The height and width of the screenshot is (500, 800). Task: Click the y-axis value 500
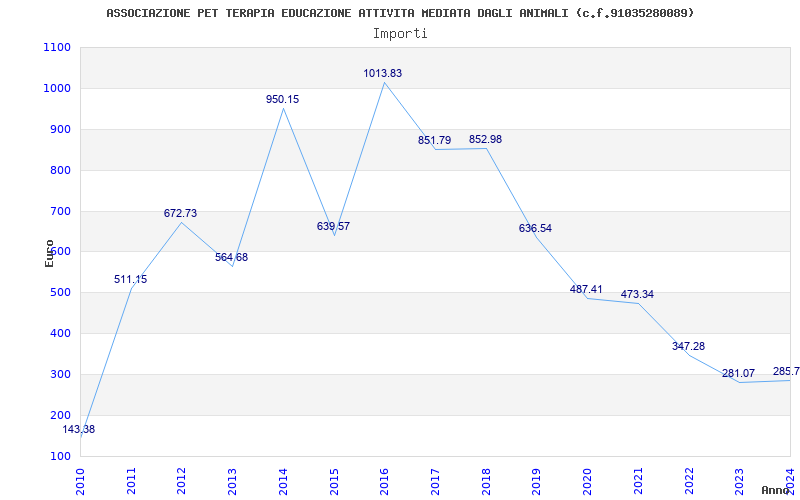click(x=60, y=293)
